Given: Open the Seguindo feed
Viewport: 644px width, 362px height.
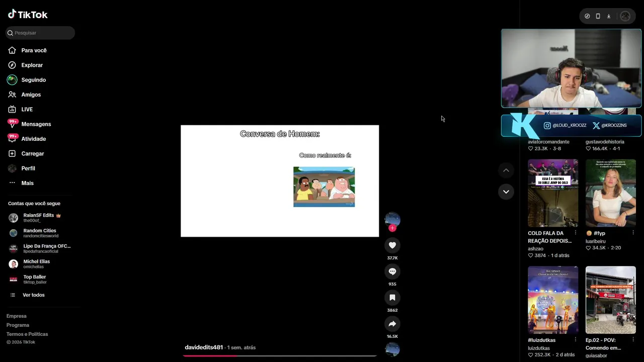Looking at the screenshot, I should [34, 80].
